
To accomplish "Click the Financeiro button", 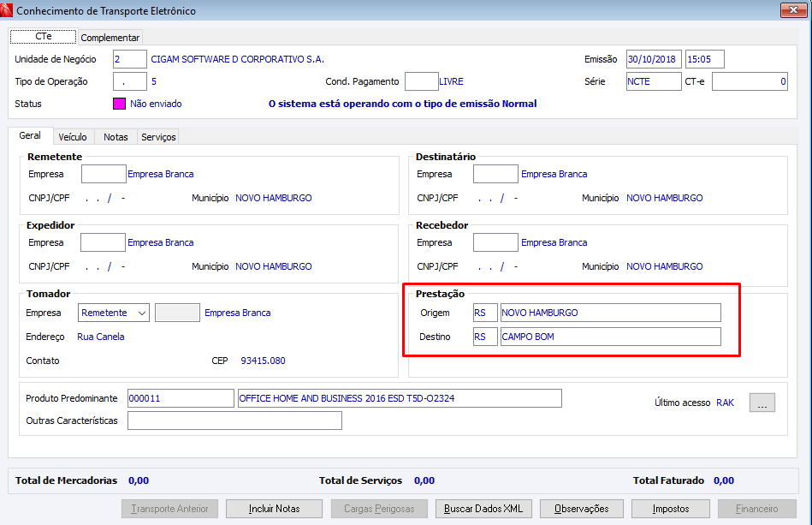I will [x=757, y=509].
